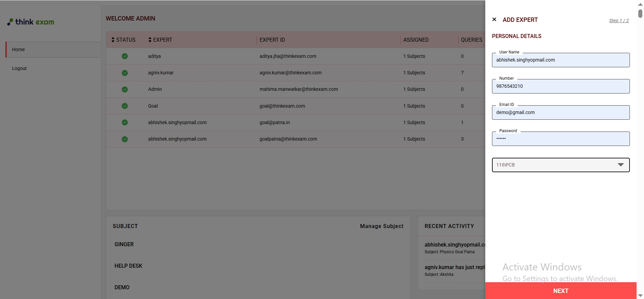Open Home in the sidebar
644x299 pixels.
(x=18, y=49)
